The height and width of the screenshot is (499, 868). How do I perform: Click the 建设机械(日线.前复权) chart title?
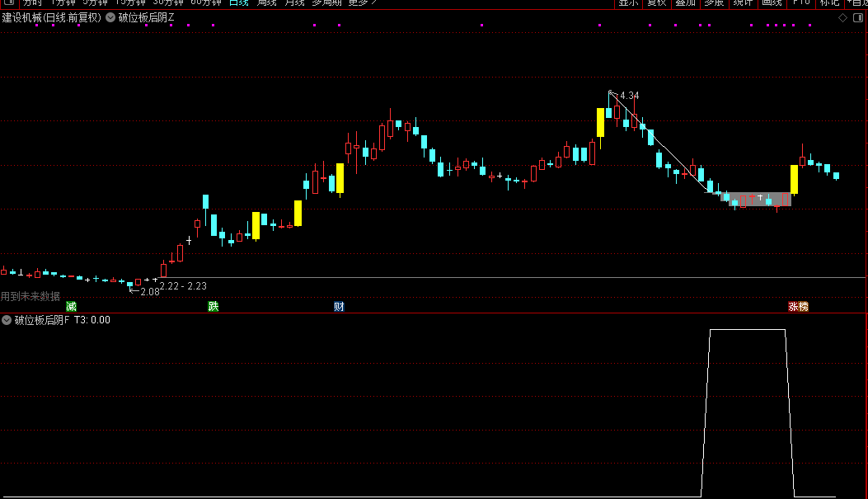coord(51,17)
